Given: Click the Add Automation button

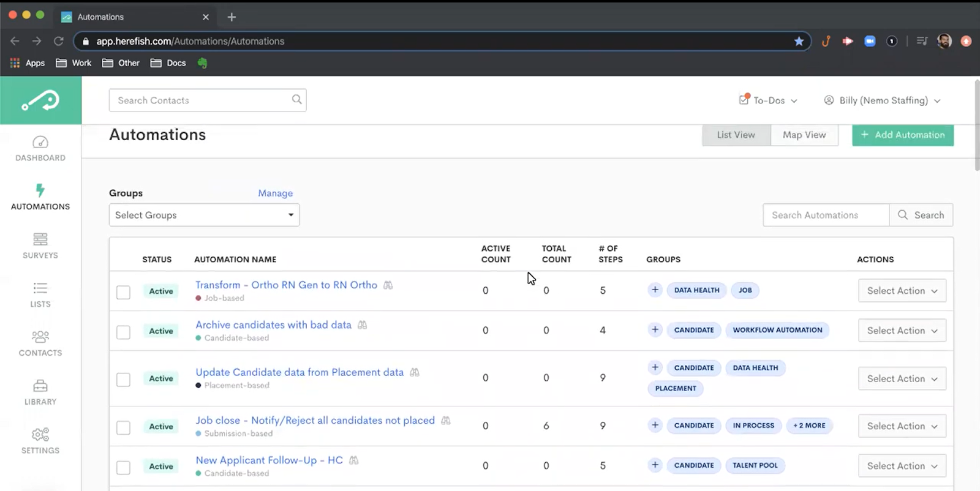Looking at the screenshot, I should (x=902, y=135).
